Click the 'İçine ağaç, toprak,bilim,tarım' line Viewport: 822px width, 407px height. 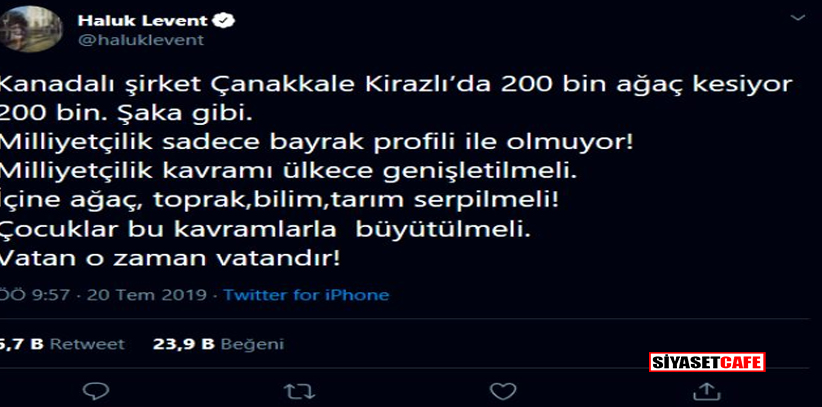click(x=279, y=200)
